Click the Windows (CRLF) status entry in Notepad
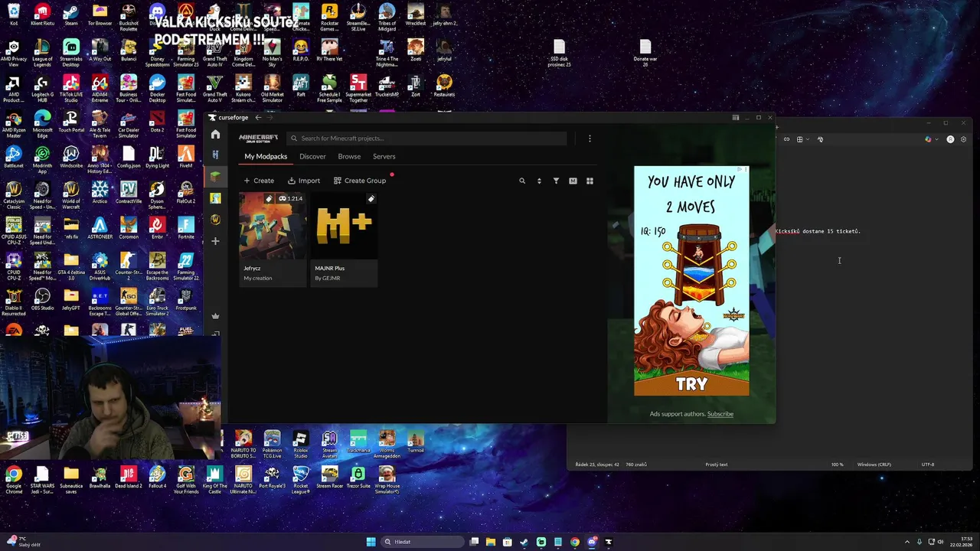 pyautogui.click(x=874, y=465)
